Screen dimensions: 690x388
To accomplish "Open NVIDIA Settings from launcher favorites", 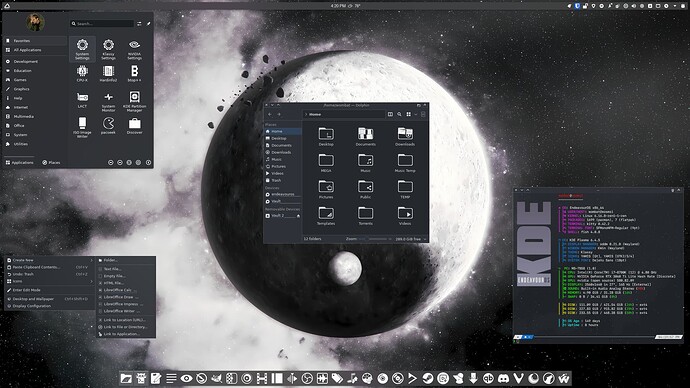I will point(134,49).
